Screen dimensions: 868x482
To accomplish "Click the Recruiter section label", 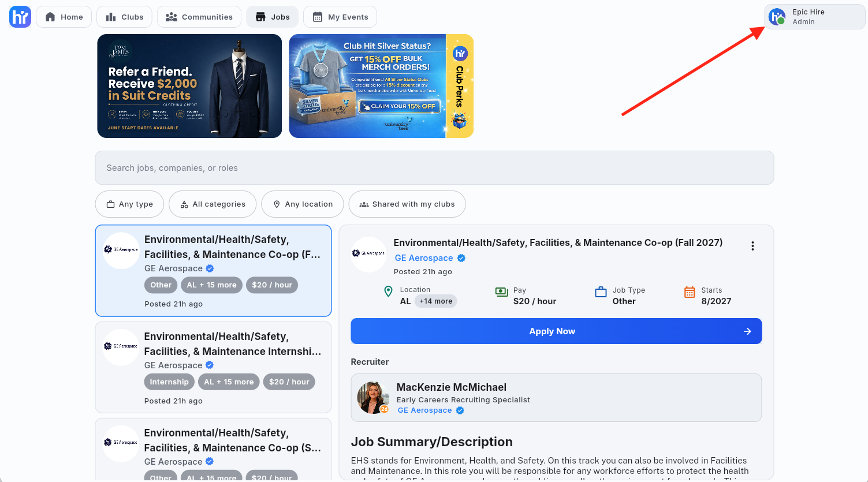I will (370, 362).
